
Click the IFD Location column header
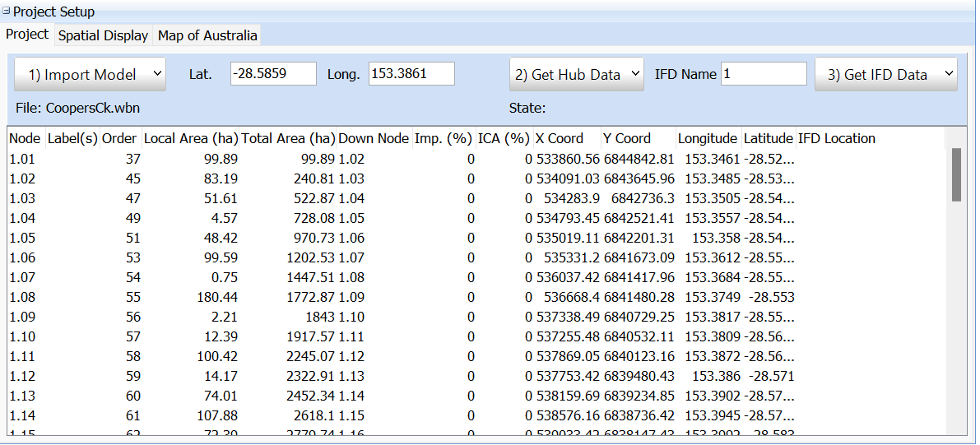point(836,138)
